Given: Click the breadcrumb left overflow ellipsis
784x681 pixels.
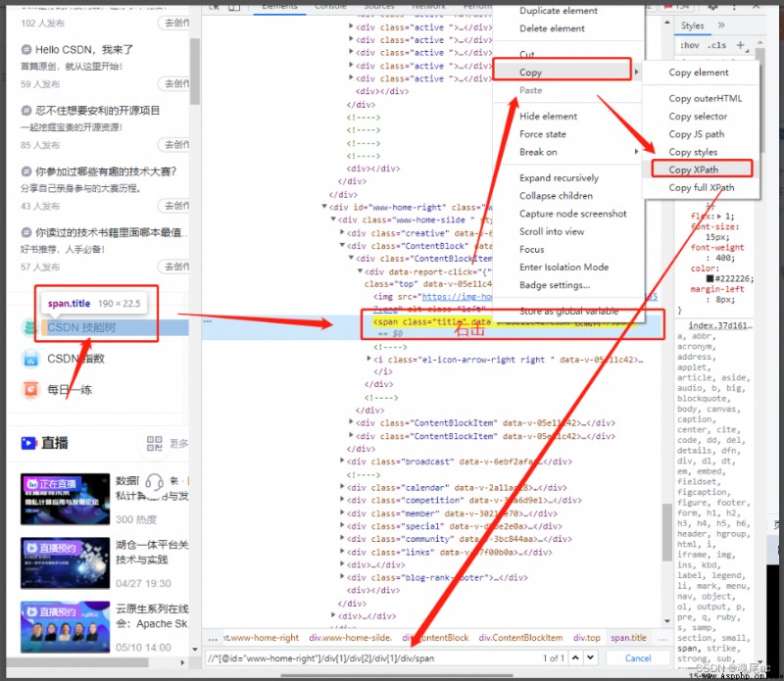Looking at the screenshot, I should 213,639.
